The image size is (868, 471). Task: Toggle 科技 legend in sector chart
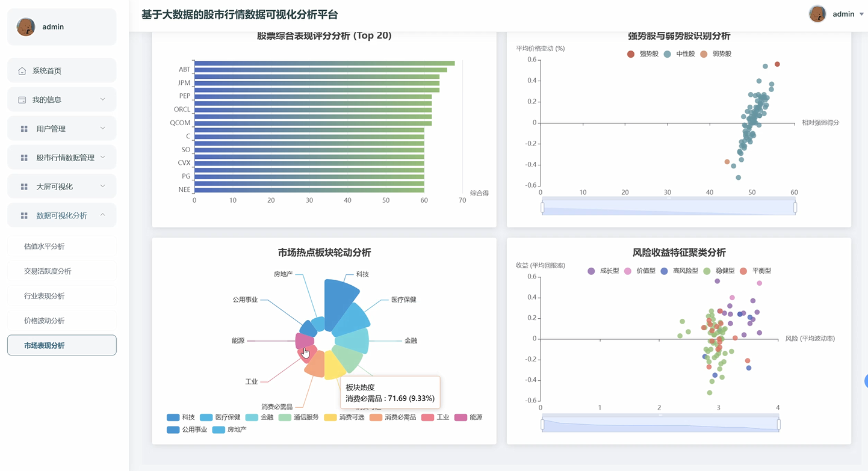[181, 417]
